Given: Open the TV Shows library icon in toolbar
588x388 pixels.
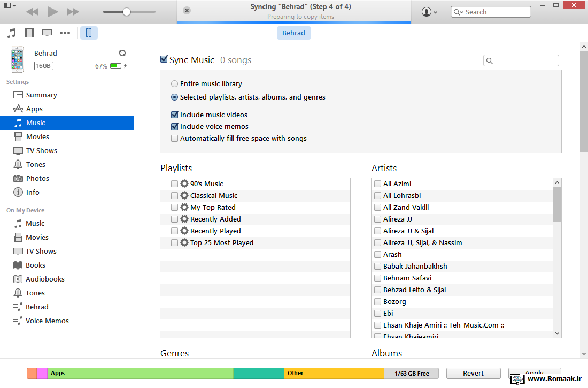Looking at the screenshot, I should pyautogui.click(x=47, y=33).
